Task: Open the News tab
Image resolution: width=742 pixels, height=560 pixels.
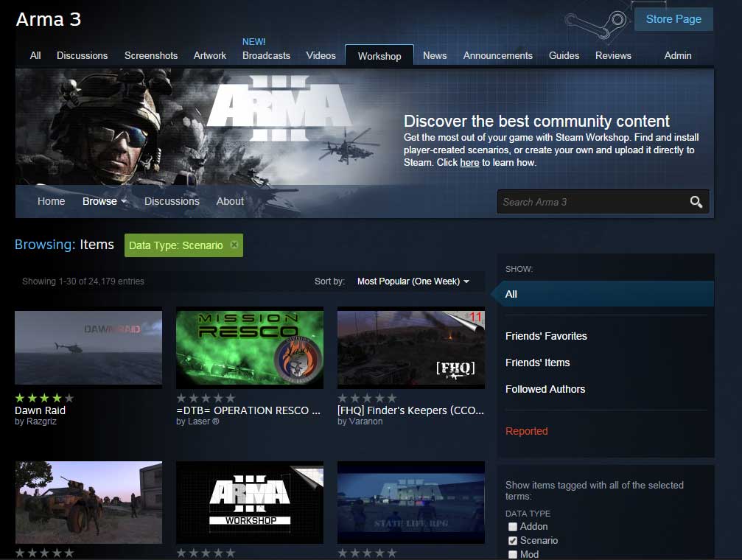Action: click(435, 55)
